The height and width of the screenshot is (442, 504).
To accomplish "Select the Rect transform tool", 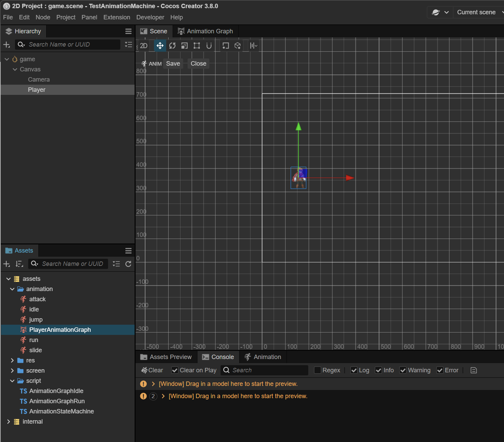I will [x=197, y=46].
